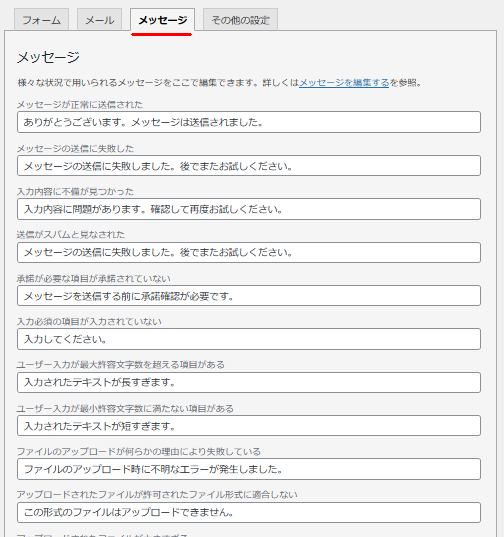
Task: Click the この形式のファイル field
Action: click(249, 512)
